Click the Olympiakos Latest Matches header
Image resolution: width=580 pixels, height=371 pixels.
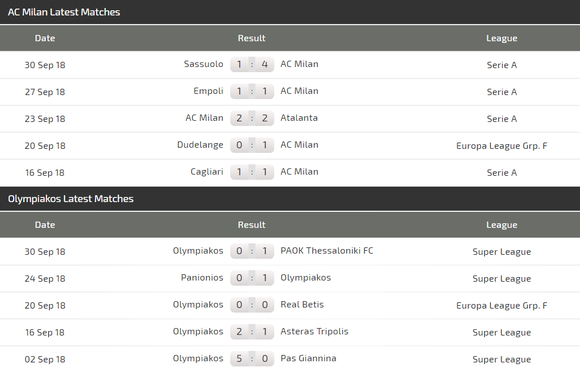click(71, 199)
